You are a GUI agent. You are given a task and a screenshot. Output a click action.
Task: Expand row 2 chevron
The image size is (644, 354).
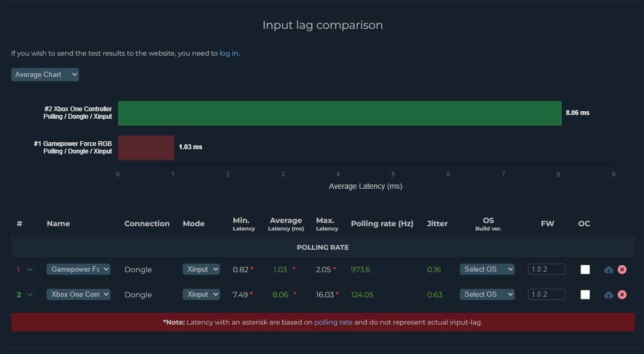30,295
